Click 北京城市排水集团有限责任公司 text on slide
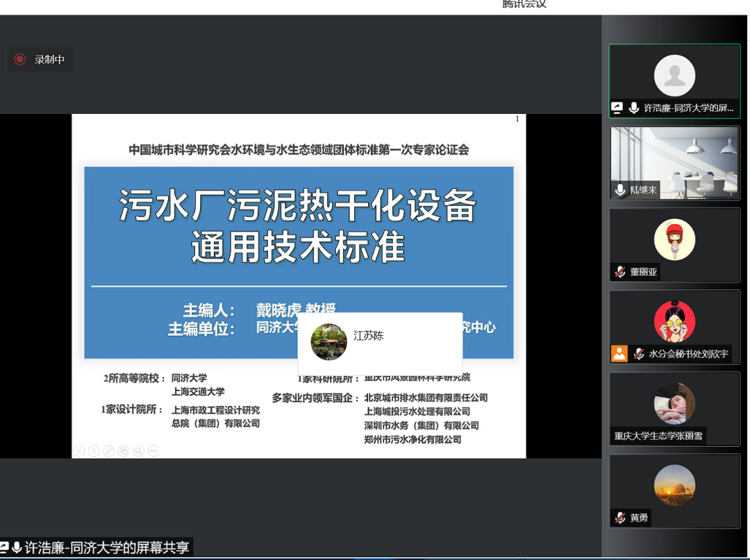The width and height of the screenshot is (750, 560). point(426,398)
